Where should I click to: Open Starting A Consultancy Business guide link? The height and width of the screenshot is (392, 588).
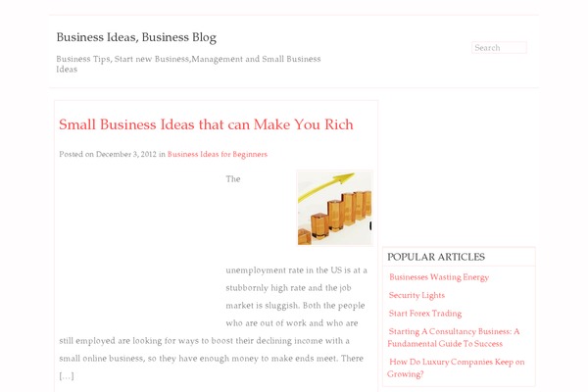tap(454, 337)
